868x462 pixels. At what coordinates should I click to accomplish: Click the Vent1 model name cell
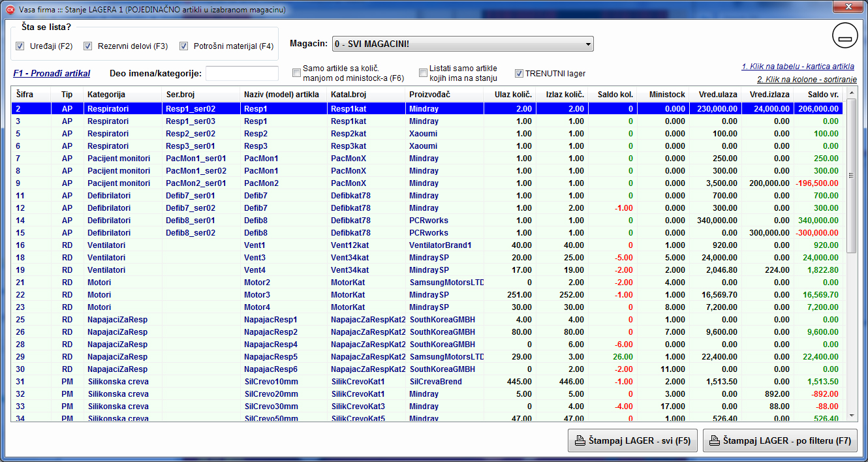point(284,245)
